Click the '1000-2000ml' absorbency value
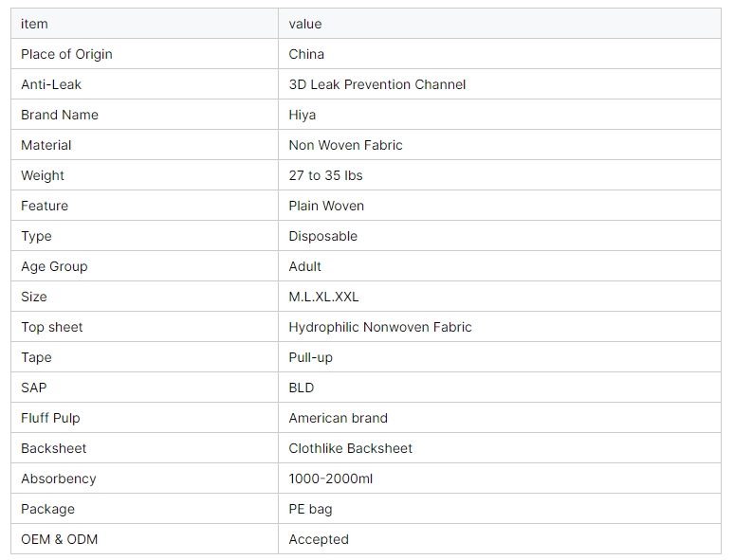The height and width of the screenshot is (560, 734). click(331, 479)
